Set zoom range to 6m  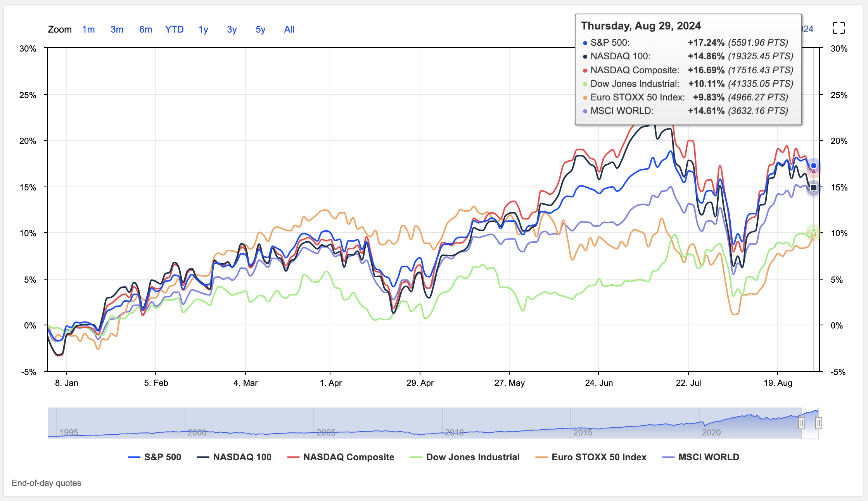coord(145,29)
